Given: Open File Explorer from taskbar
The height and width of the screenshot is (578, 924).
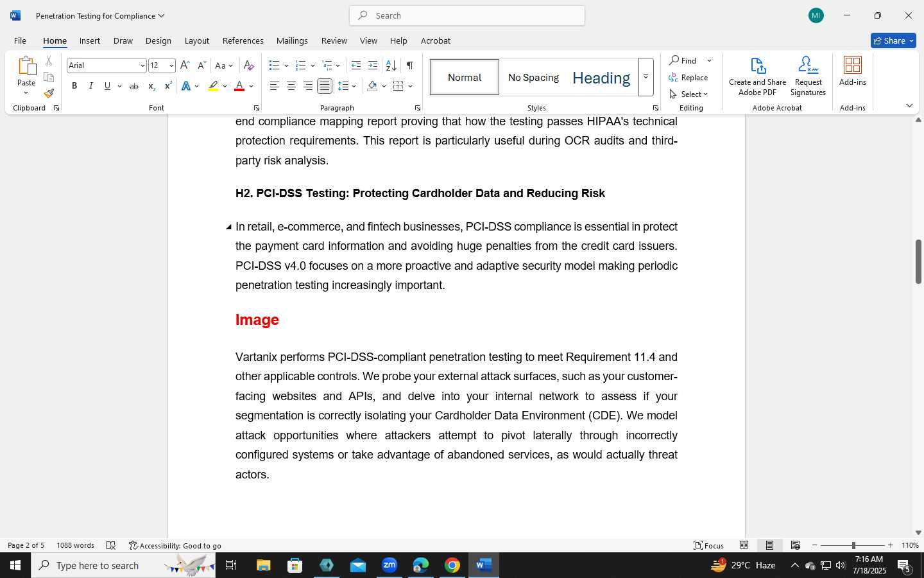Looking at the screenshot, I should click(264, 565).
